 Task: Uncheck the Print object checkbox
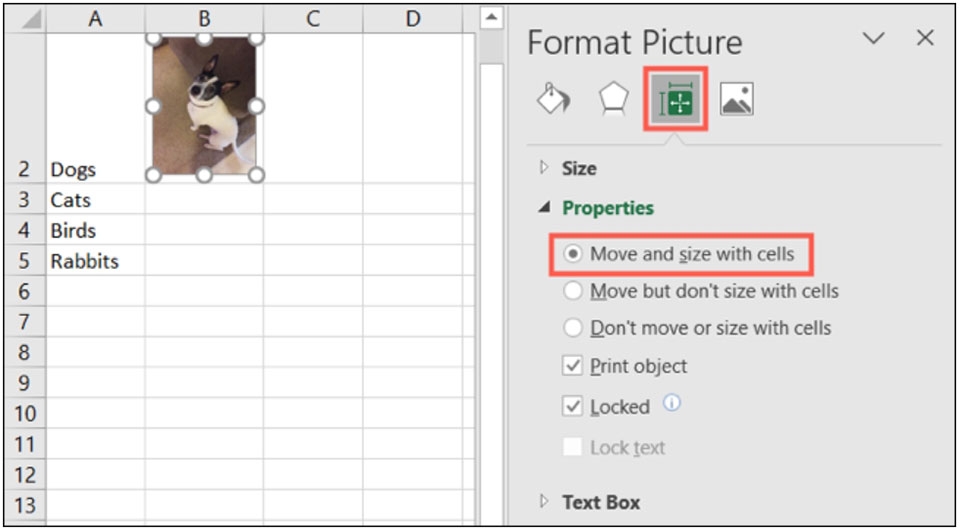[573, 366]
